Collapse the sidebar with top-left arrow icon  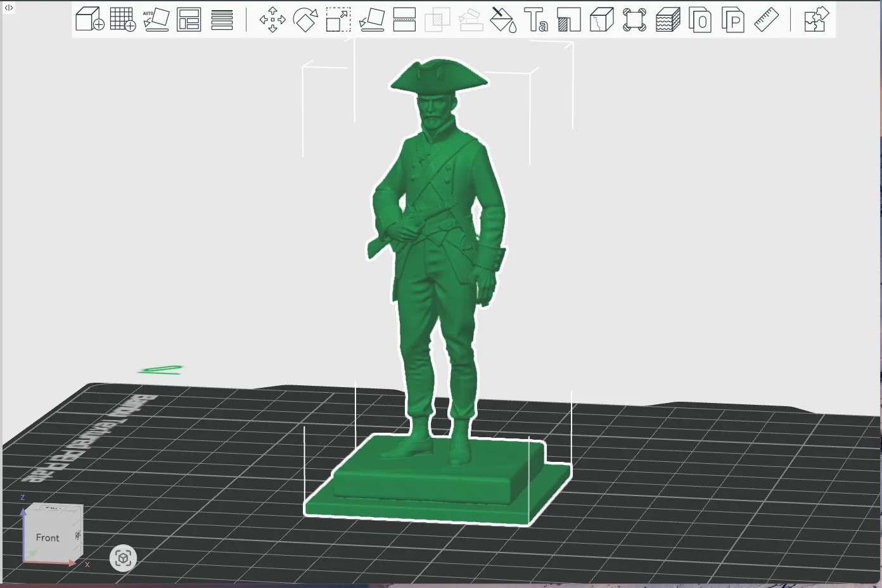[8, 8]
